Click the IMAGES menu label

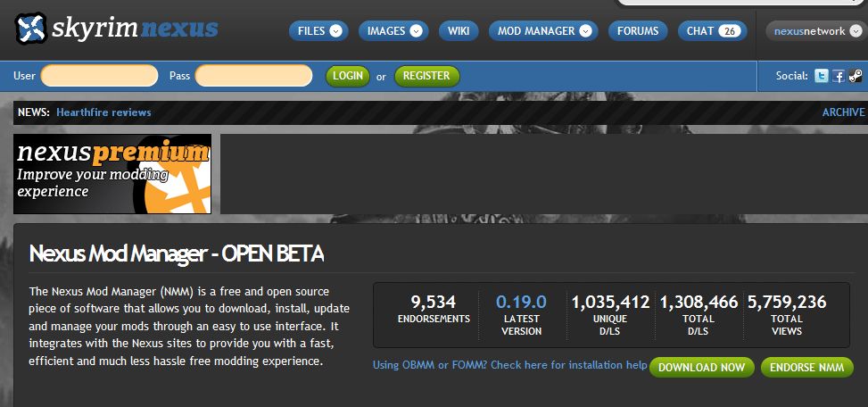[x=386, y=31]
